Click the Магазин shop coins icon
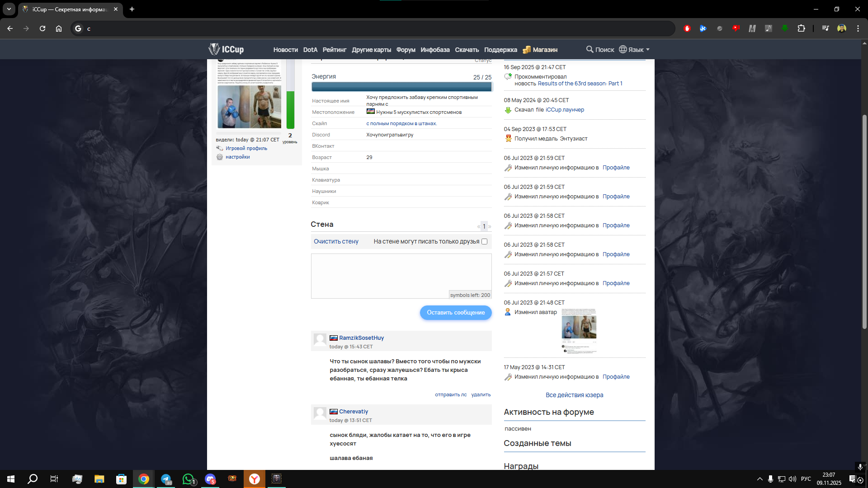Image resolution: width=868 pixels, height=488 pixels. [527, 50]
